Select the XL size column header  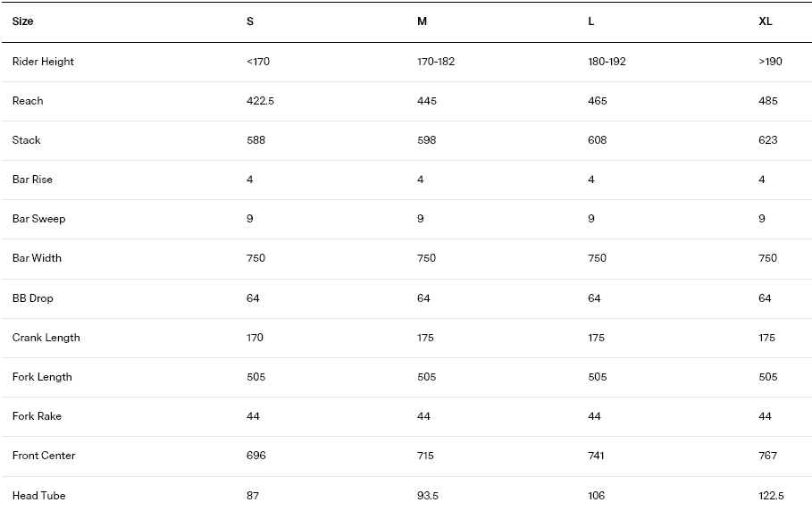pos(765,21)
